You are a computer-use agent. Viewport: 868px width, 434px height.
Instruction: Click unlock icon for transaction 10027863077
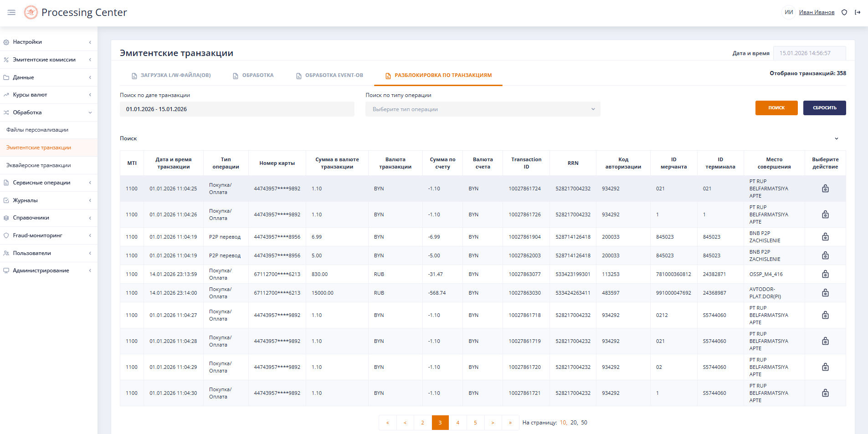tap(825, 274)
